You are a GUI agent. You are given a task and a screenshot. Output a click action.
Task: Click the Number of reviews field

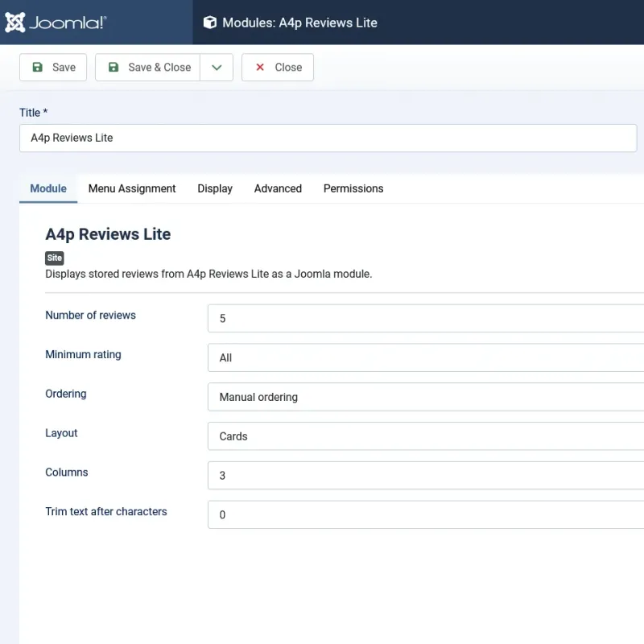(x=426, y=318)
